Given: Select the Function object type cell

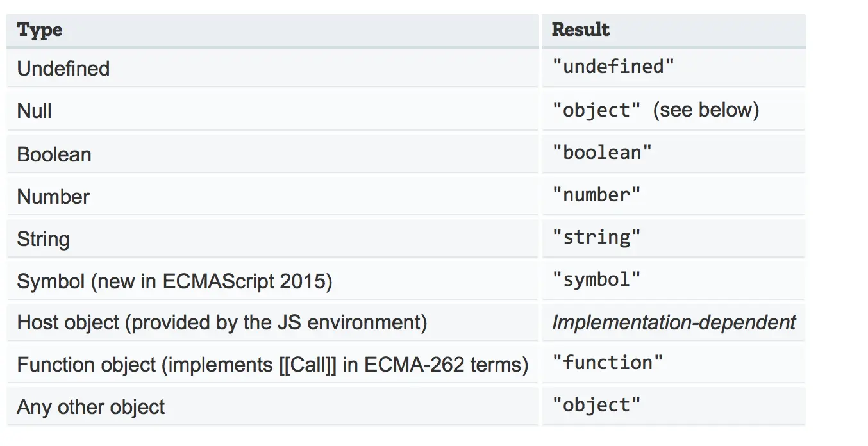Looking at the screenshot, I should pyautogui.click(x=272, y=365).
